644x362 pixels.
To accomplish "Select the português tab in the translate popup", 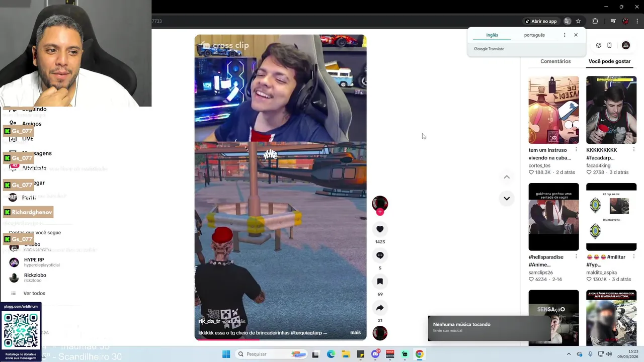I will point(534,35).
